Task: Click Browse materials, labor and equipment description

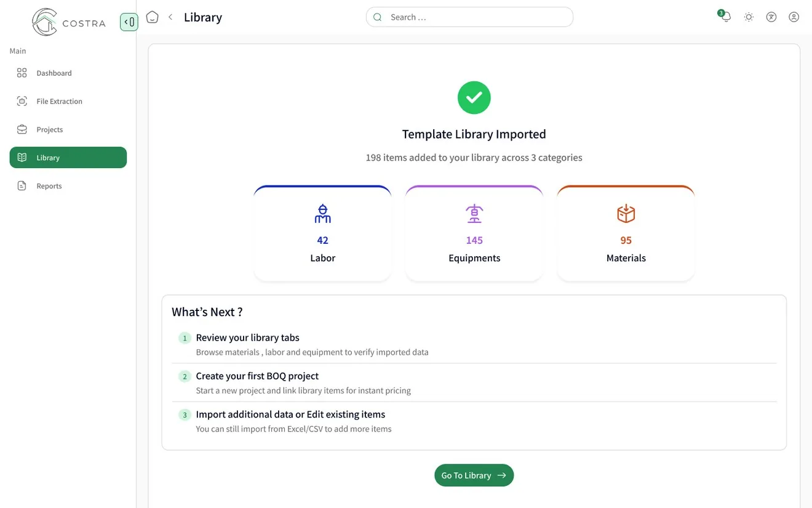Action: (312, 352)
